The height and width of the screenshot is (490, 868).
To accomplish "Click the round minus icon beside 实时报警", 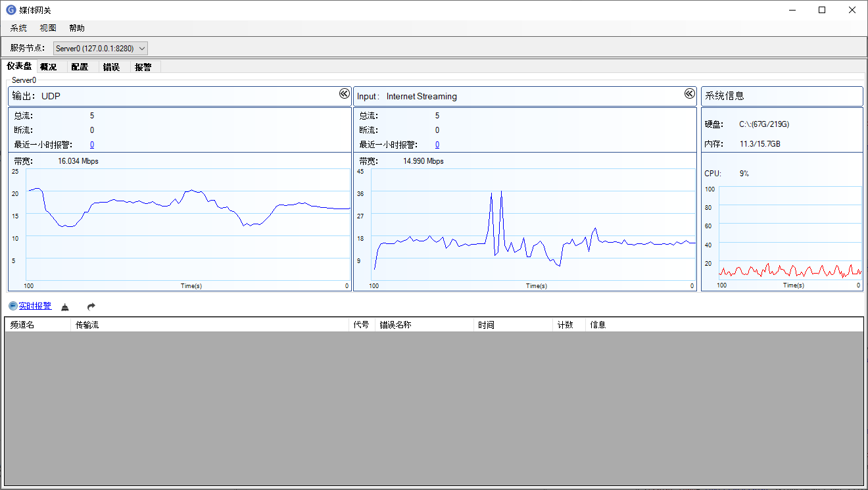I will point(12,306).
